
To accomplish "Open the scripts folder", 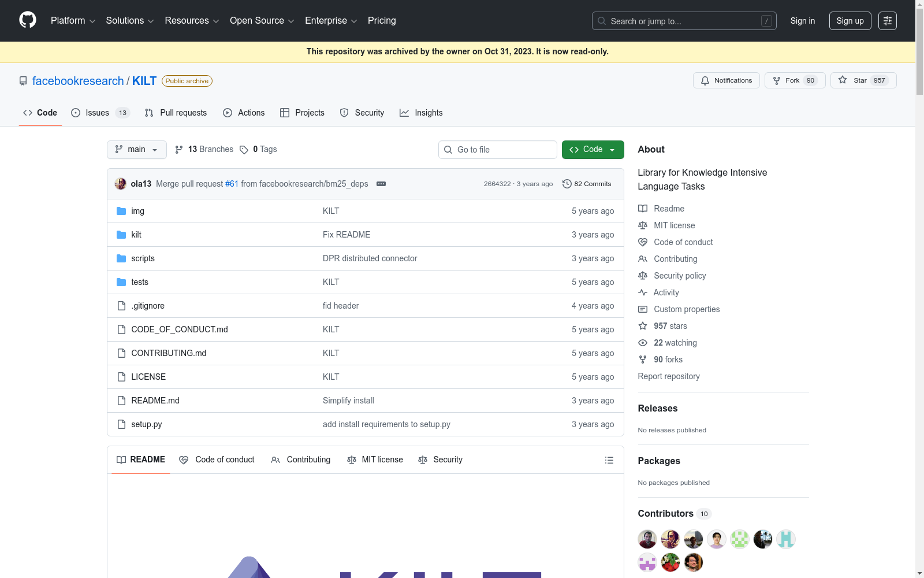I will [x=143, y=258].
